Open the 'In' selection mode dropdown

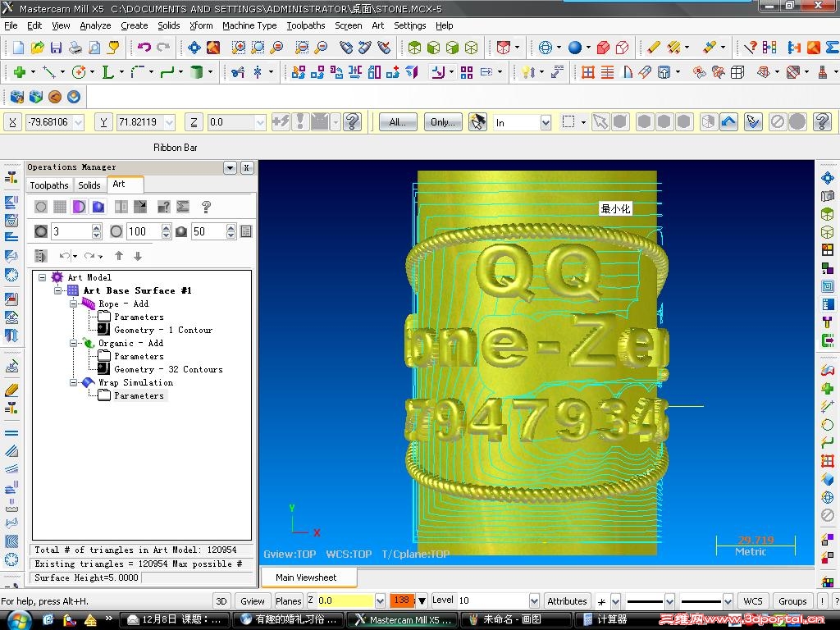tap(546, 123)
